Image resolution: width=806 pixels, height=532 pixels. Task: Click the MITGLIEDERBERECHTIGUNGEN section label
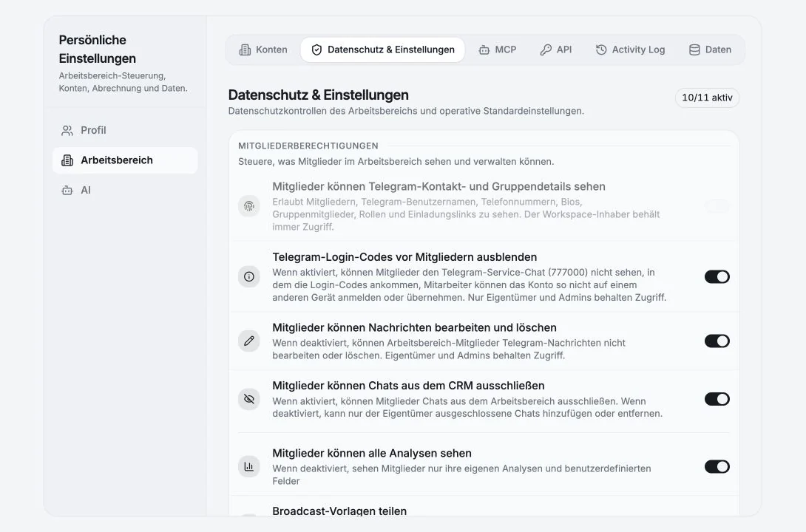click(308, 146)
